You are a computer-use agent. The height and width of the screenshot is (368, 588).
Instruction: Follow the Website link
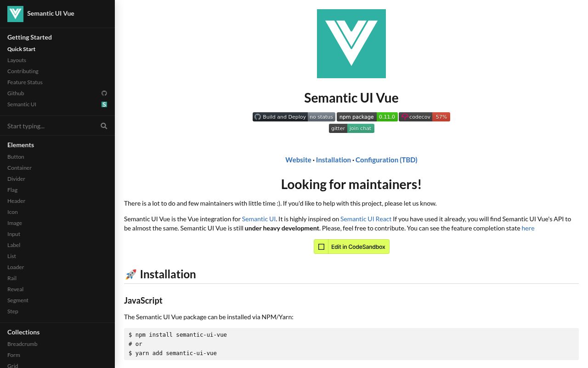298,160
